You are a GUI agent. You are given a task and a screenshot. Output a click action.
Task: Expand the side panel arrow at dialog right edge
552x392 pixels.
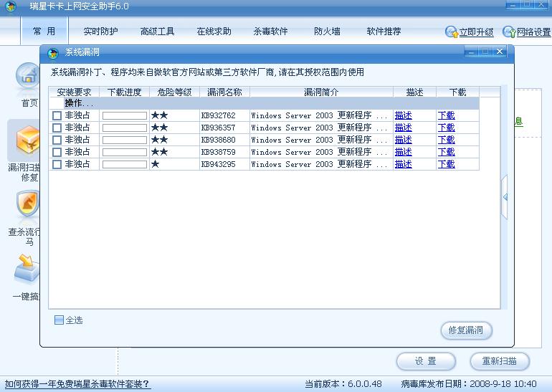[505, 197]
